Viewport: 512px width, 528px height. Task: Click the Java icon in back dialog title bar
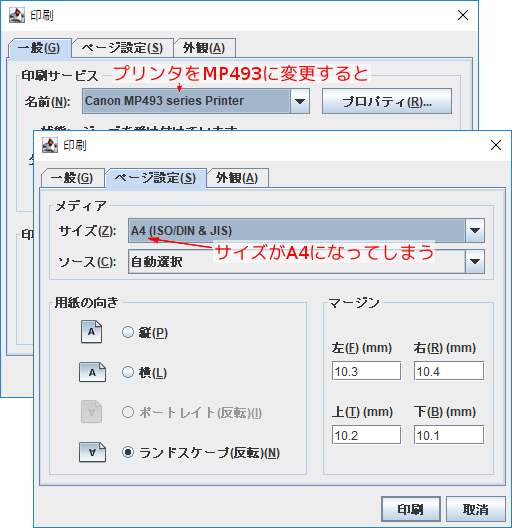[17, 15]
